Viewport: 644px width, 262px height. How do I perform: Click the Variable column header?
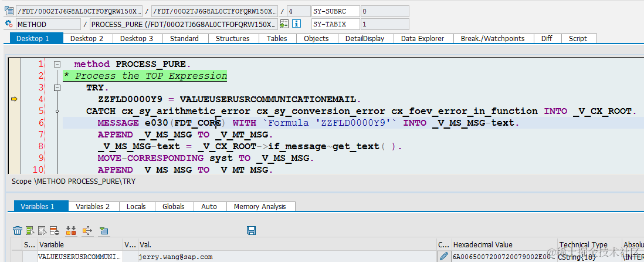[x=80, y=245]
